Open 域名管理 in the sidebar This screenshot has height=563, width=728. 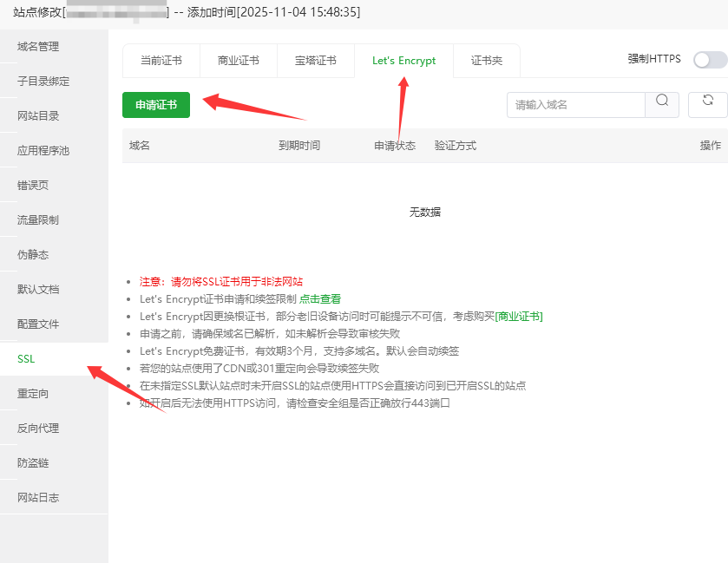click(x=38, y=46)
